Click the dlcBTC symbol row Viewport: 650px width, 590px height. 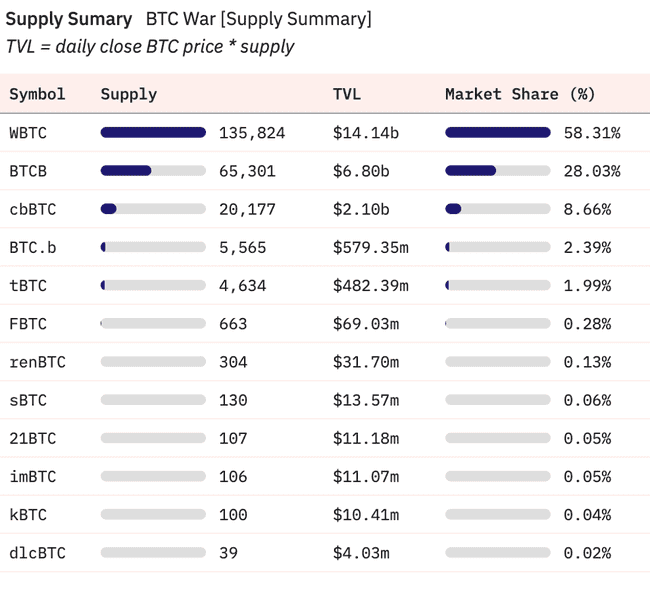[x=325, y=553]
